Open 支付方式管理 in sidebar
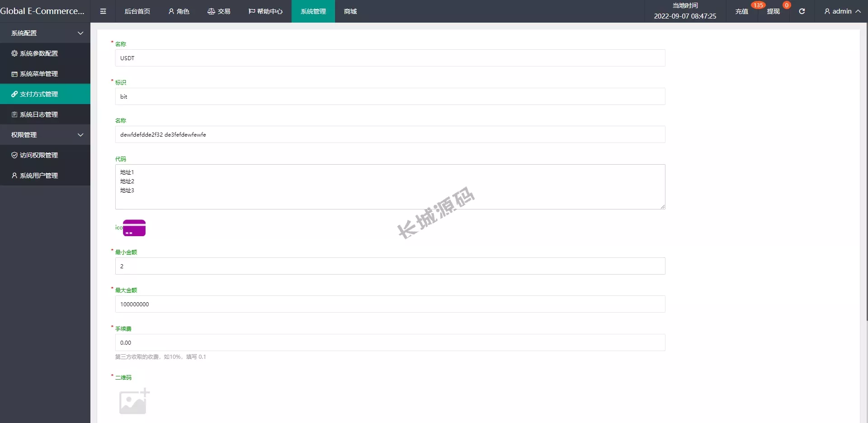This screenshot has width=868, height=423. pos(45,94)
